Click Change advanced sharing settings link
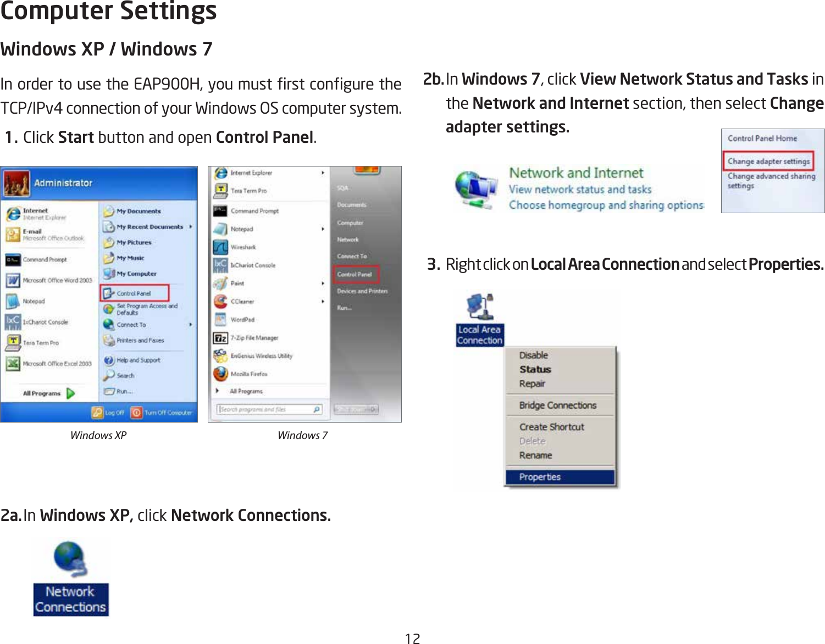This screenshot has height=644, width=825. coord(771,181)
